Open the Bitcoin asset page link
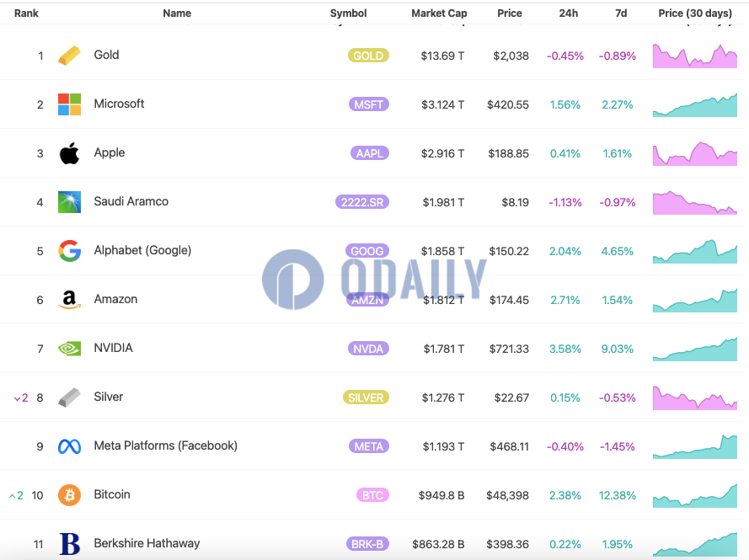This screenshot has height=560, width=749. click(112, 494)
